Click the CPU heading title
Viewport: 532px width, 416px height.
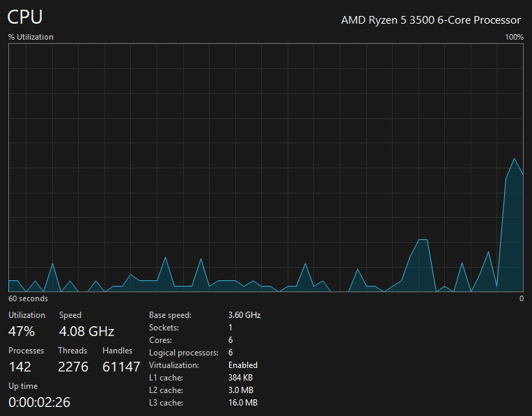click(x=25, y=17)
